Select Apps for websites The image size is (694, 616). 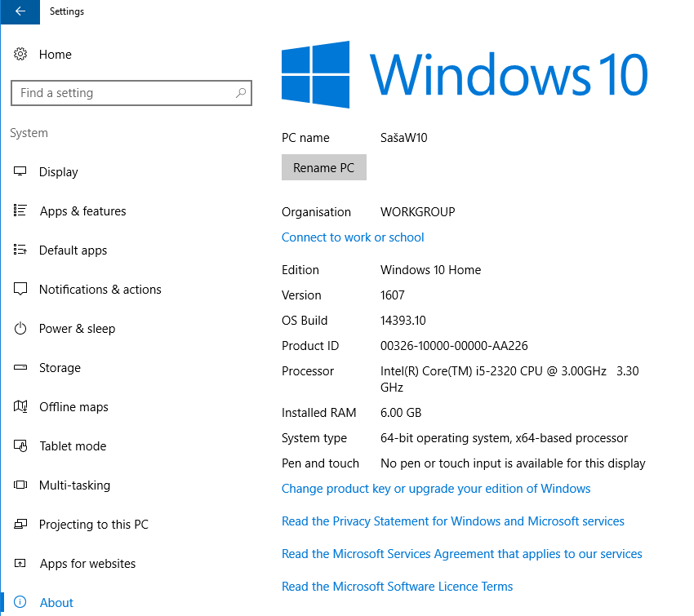[87, 564]
